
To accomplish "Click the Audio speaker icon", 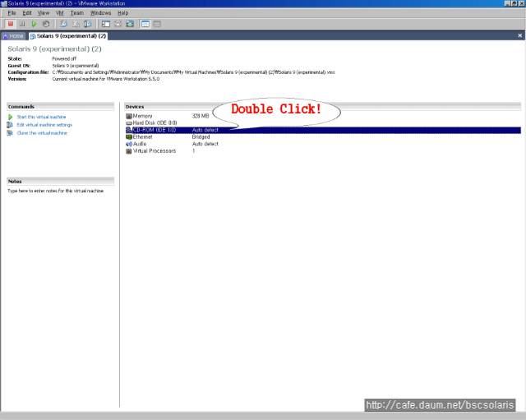I will click(129, 144).
